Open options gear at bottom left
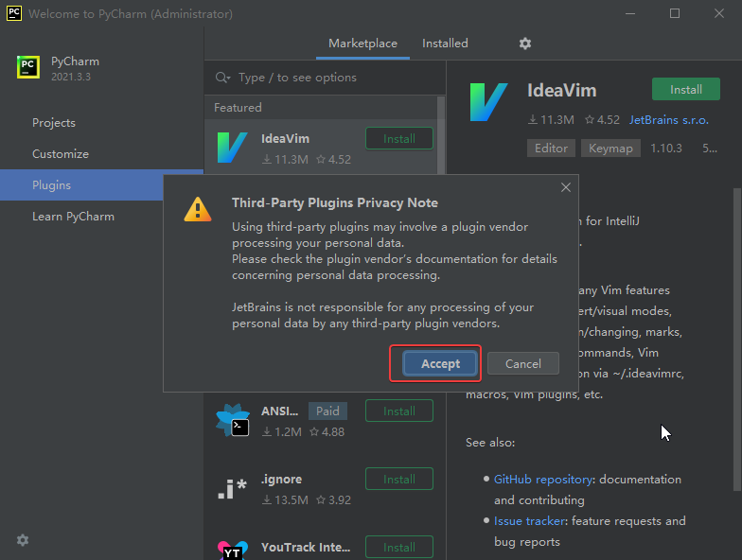Screen dimensions: 742x560 23,540
